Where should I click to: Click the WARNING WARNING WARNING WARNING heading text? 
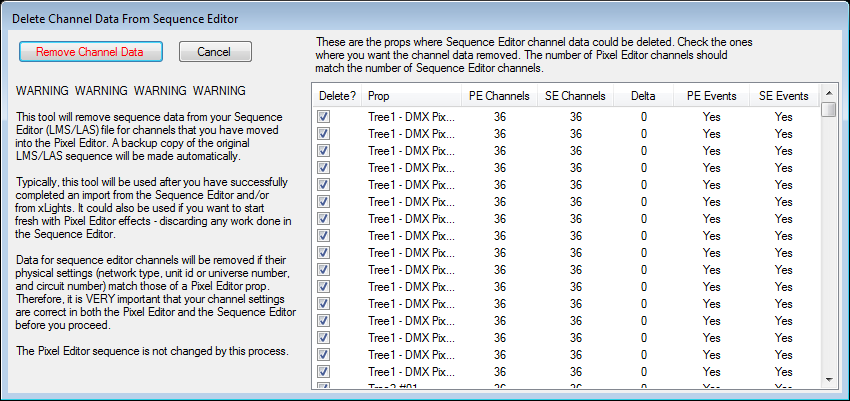coord(131,90)
